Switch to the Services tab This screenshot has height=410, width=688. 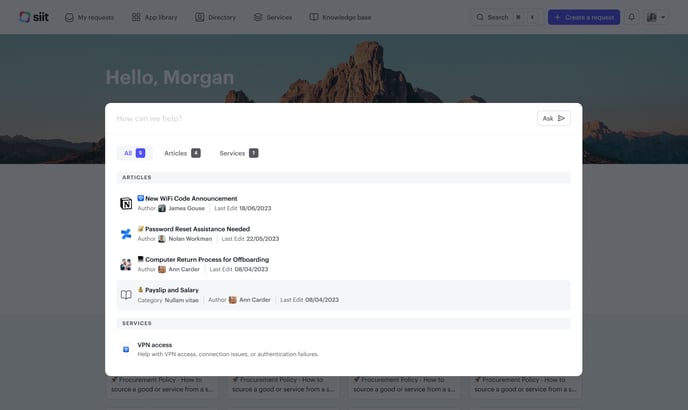pyautogui.click(x=238, y=153)
